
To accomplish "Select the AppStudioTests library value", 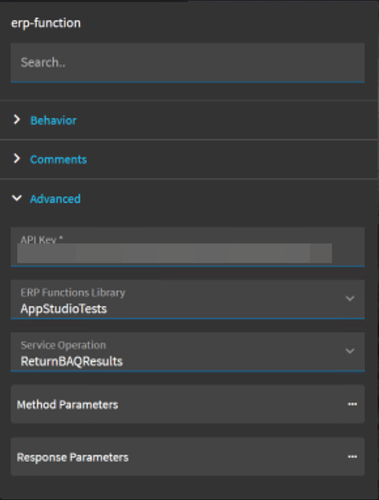I will tap(64, 309).
